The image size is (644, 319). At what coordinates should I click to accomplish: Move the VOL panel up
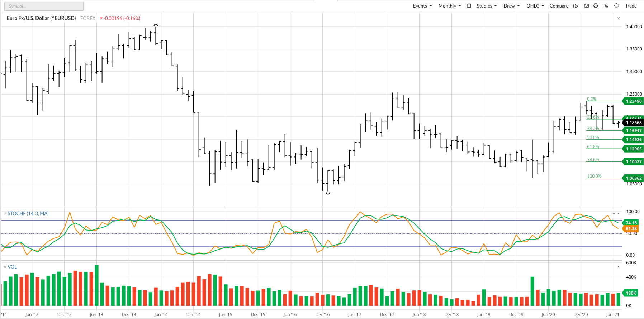(619, 267)
